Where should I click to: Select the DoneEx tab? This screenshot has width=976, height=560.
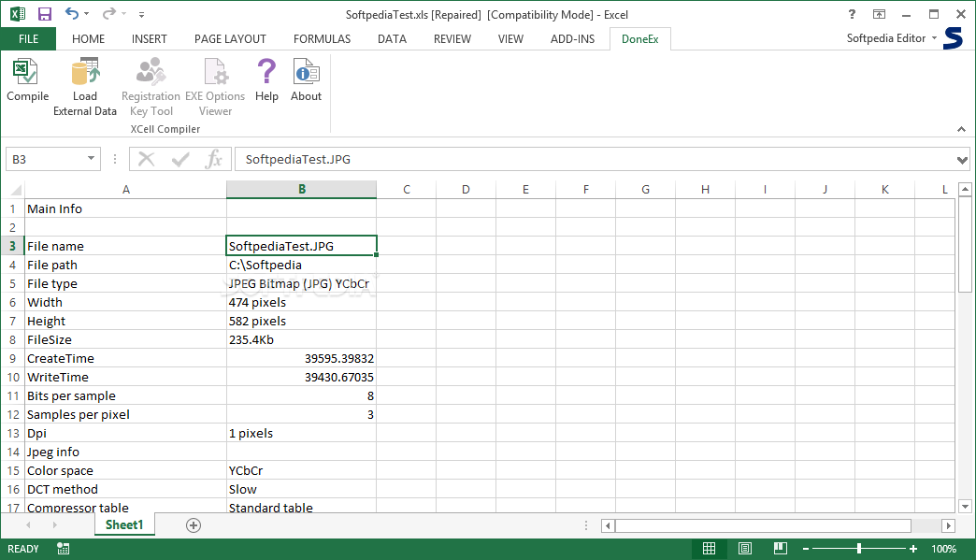tap(639, 38)
